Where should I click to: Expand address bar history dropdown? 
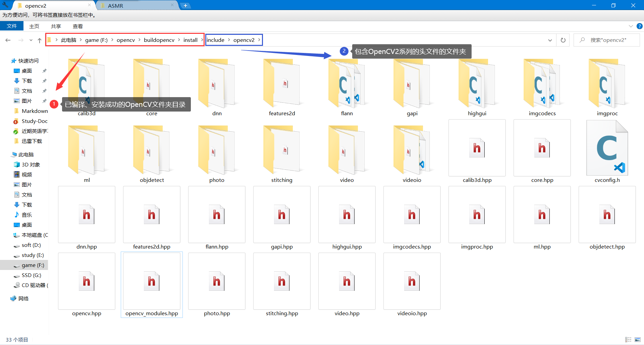[x=550, y=40]
